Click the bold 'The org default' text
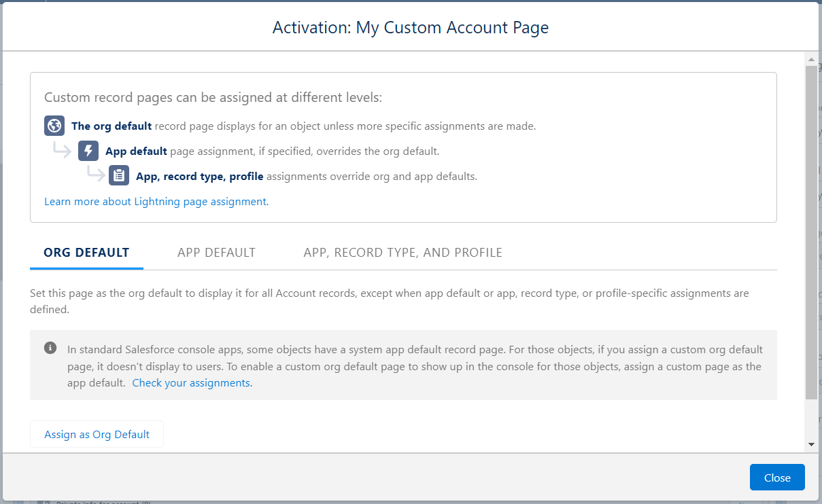The width and height of the screenshot is (822, 504). click(x=112, y=126)
